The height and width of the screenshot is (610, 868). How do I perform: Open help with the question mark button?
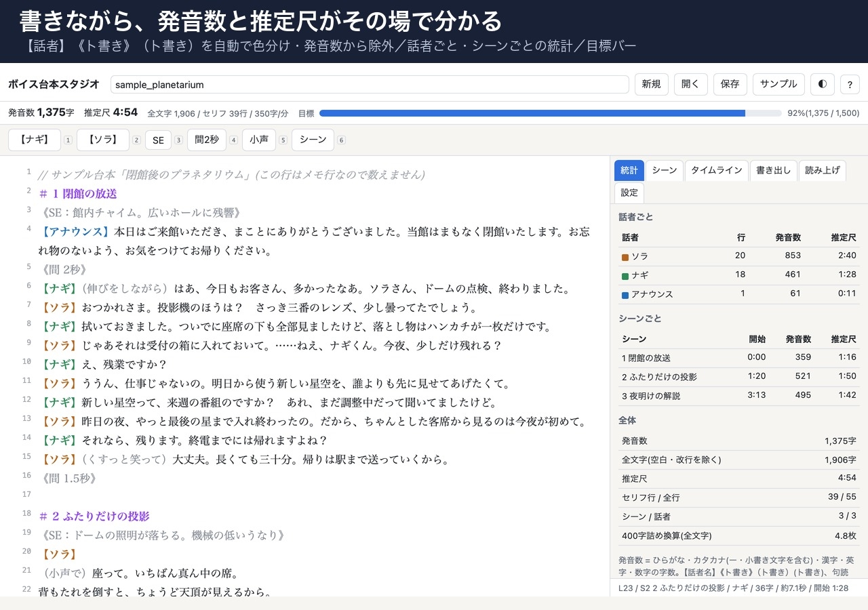(x=850, y=84)
